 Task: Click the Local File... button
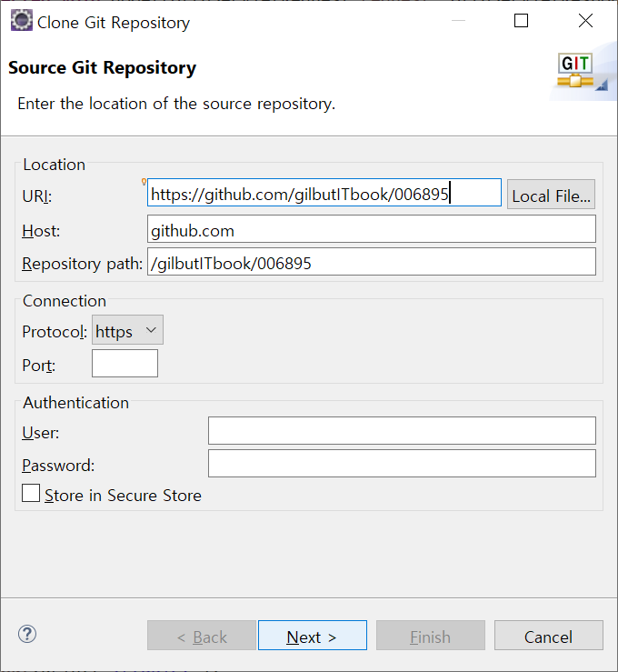point(551,195)
